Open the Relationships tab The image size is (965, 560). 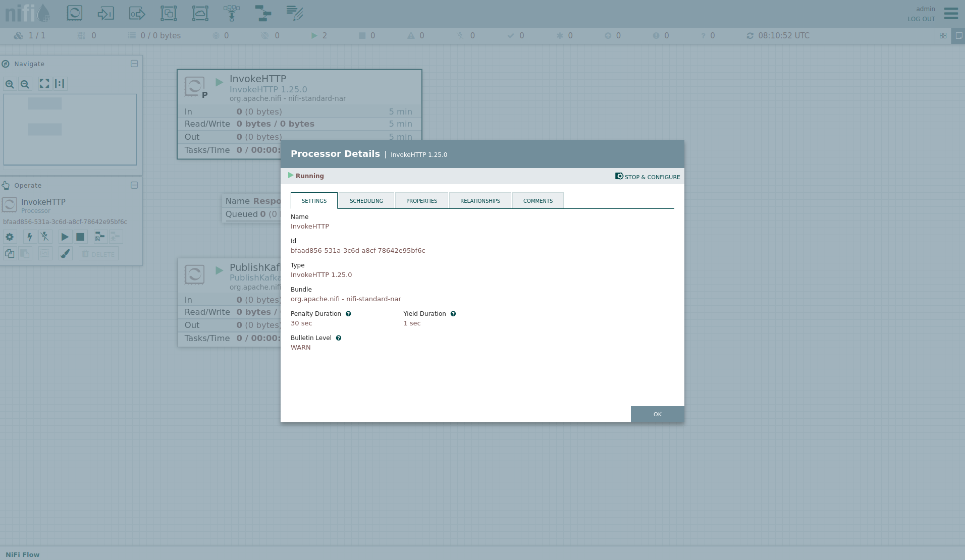(480, 201)
